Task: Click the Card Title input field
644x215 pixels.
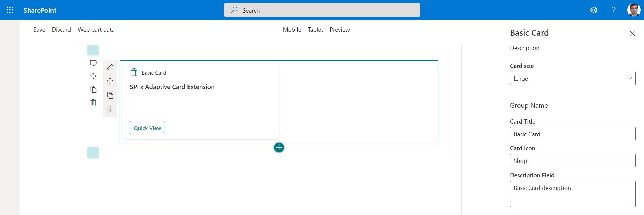Action: (x=572, y=134)
